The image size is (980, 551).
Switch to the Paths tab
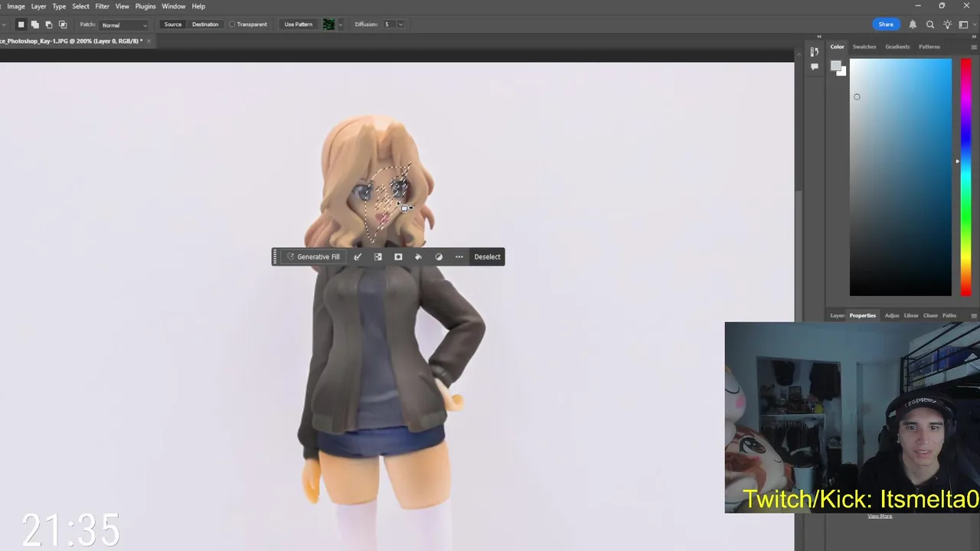(949, 315)
